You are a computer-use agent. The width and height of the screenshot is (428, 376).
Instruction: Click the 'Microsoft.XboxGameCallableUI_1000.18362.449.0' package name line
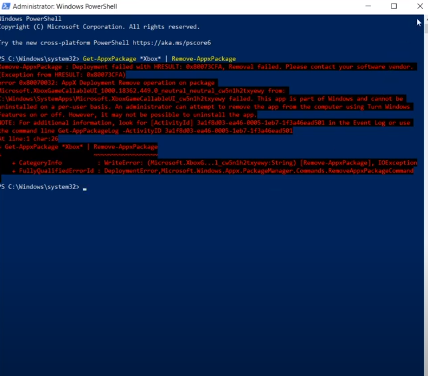tap(143, 91)
